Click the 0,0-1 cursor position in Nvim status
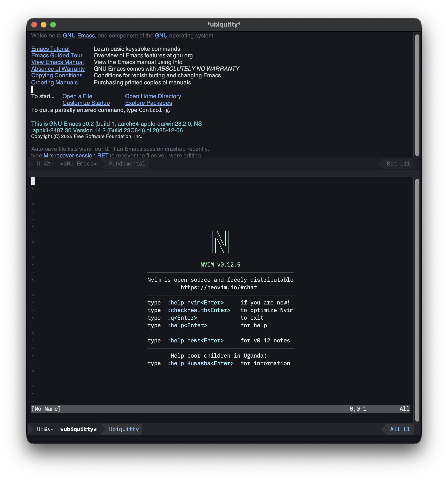Image resolution: width=448 pixels, height=479 pixels. [358, 409]
